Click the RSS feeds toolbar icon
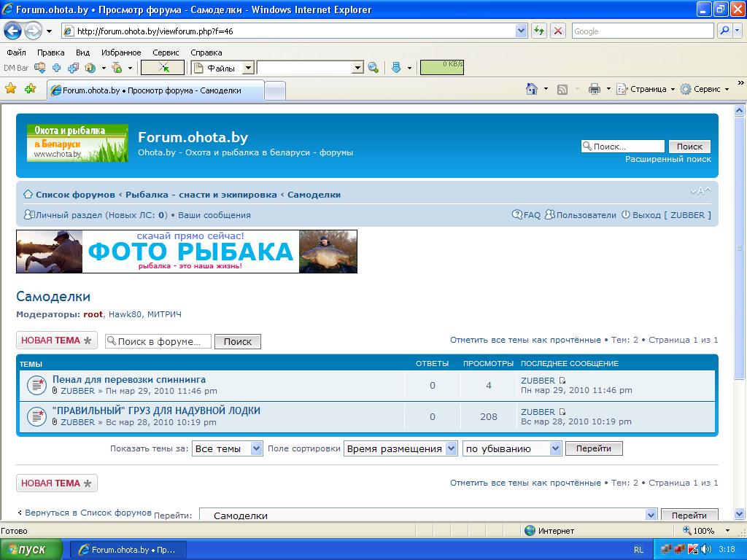Viewport: 747px width, 560px height. (x=562, y=89)
